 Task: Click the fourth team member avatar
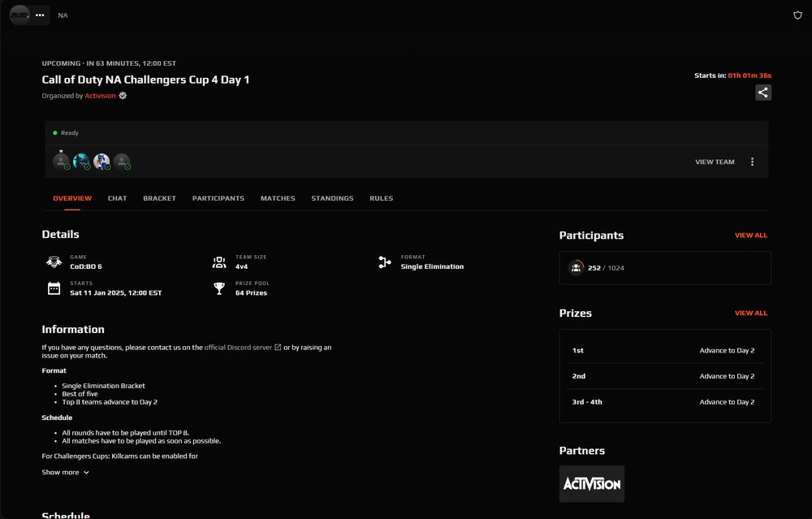point(122,161)
